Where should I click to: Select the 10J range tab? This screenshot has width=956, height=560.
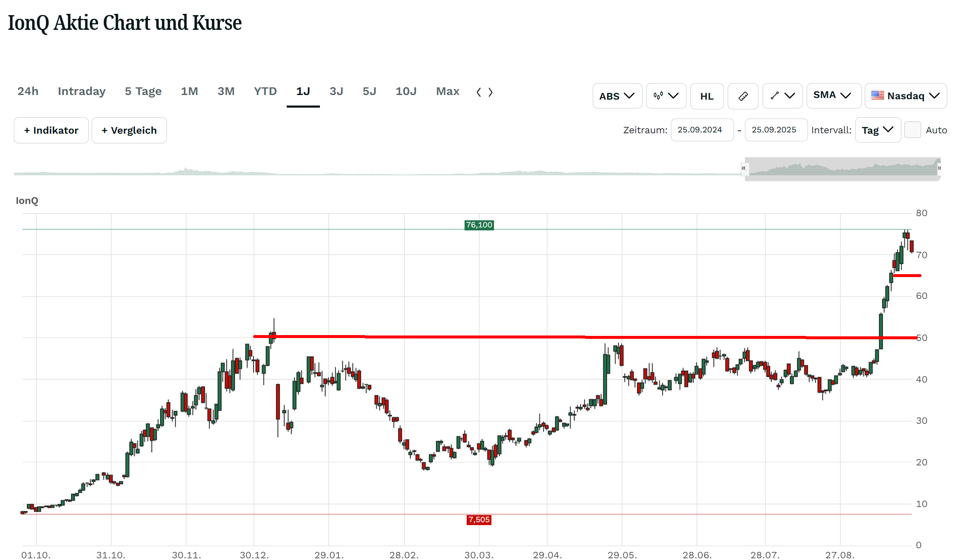click(406, 91)
